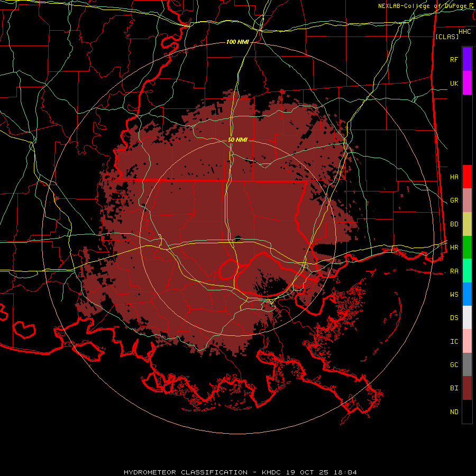Click the BI dark red legend swatch
This screenshot has width=476, height=476.
pos(467,388)
